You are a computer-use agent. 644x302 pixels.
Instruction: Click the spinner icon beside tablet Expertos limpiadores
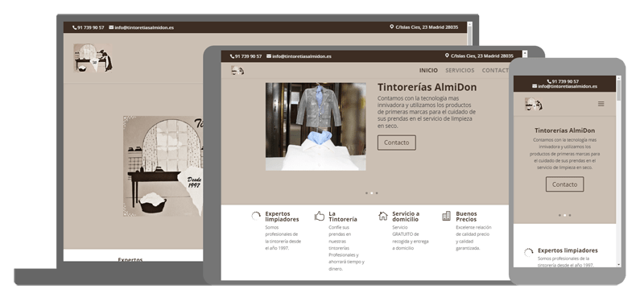click(256, 216)
